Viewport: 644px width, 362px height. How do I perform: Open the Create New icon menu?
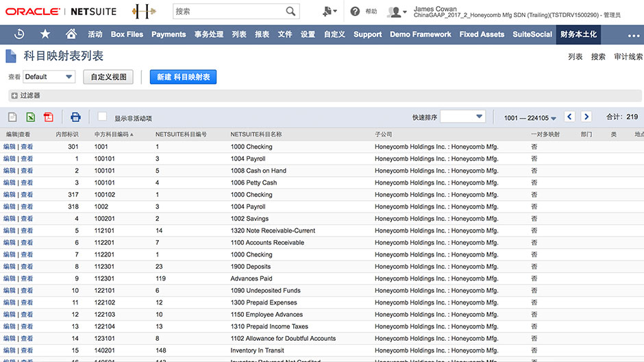pyautogui.click(x=330, y=12)
